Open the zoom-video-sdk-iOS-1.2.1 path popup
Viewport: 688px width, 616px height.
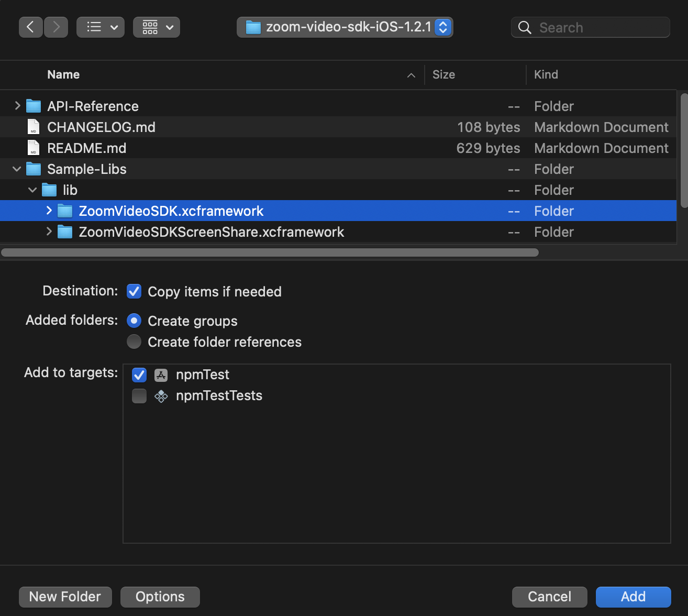point(345,27)
